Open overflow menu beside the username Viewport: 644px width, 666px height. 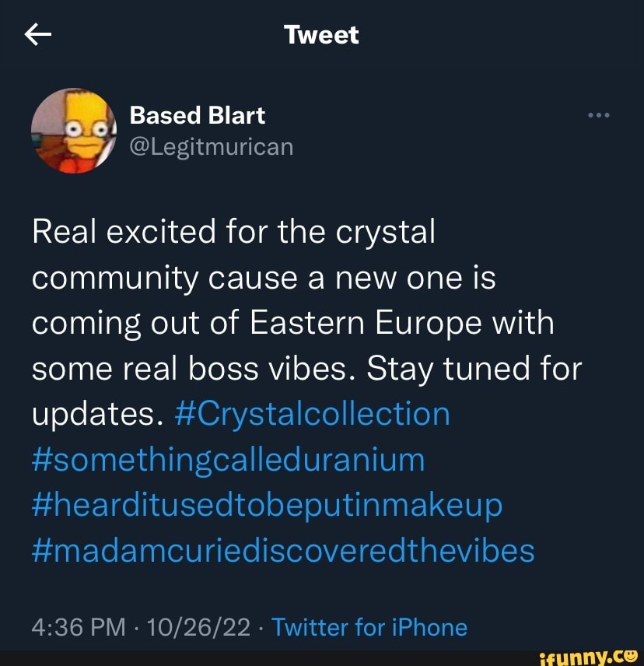tap(599, 114)
